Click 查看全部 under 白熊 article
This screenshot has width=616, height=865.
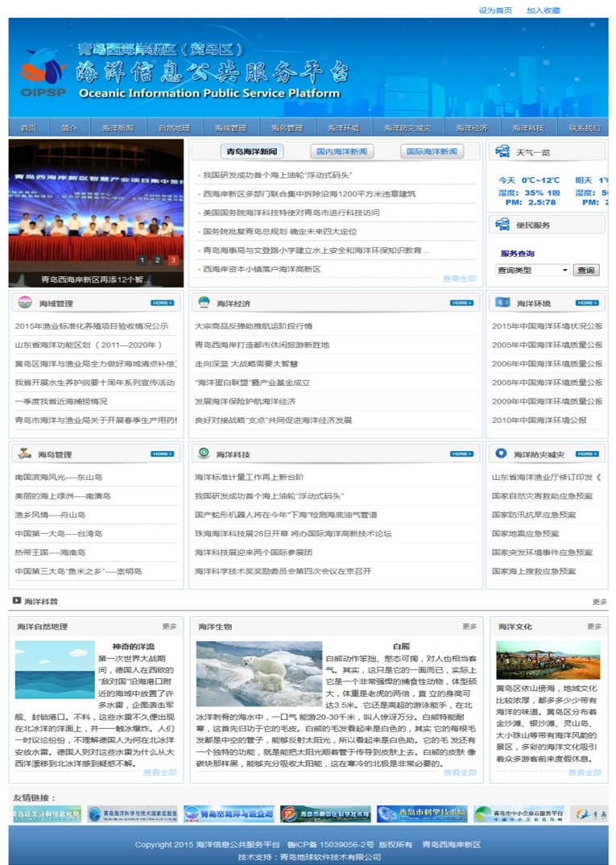(x=460, y=772)
